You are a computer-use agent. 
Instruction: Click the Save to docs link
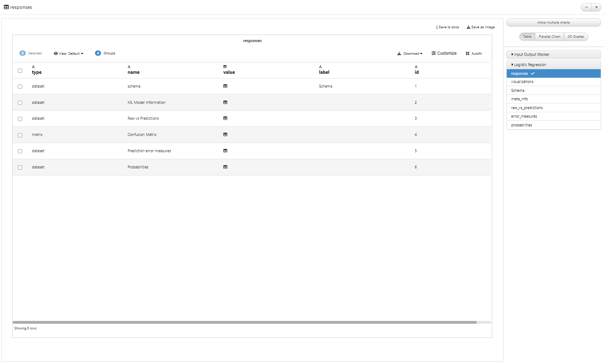[447, 27]
